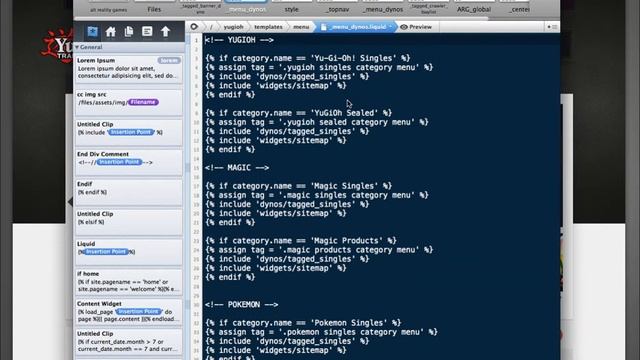640x360 pixels.
Task: Click the upload arrow icon in sidebar
Action: click(165, 31)
